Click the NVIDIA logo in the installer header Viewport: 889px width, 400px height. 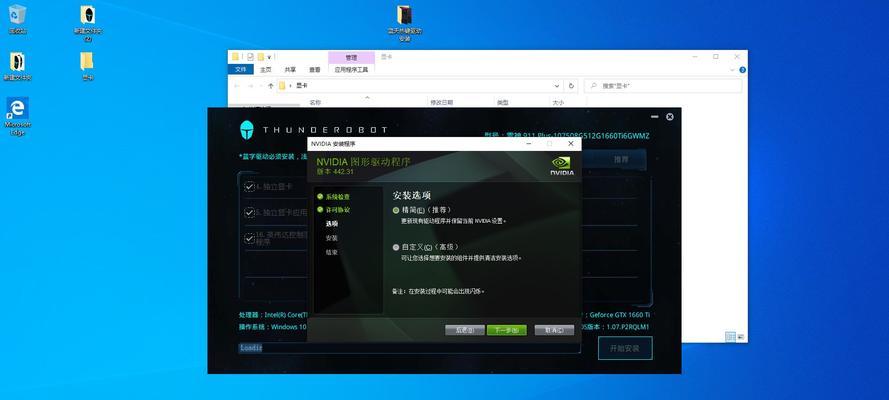(561, 165)
